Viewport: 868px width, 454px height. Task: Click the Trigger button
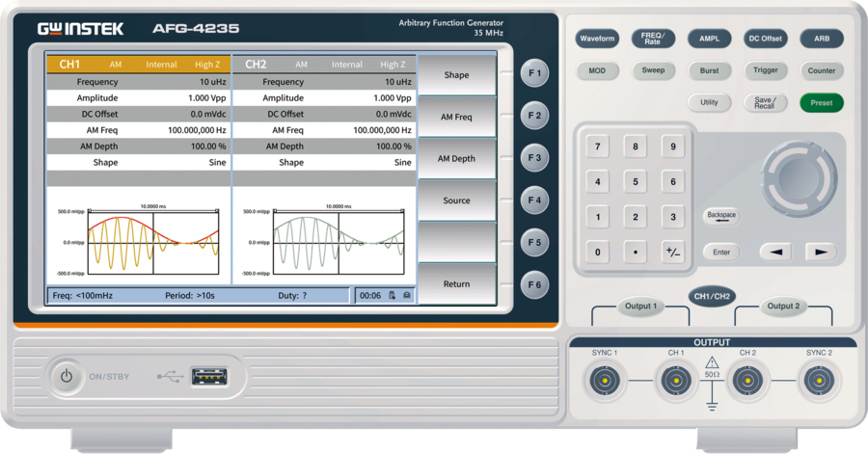tap(766, 70)
